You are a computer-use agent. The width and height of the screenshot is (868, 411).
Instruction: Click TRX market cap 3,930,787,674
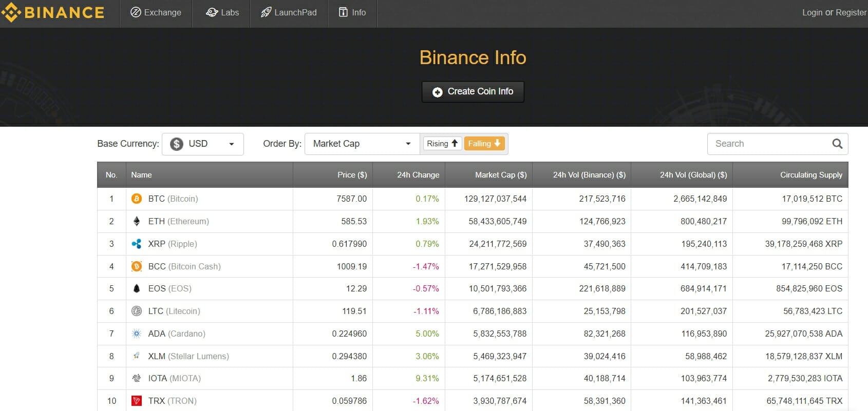(x=500, y=401)
